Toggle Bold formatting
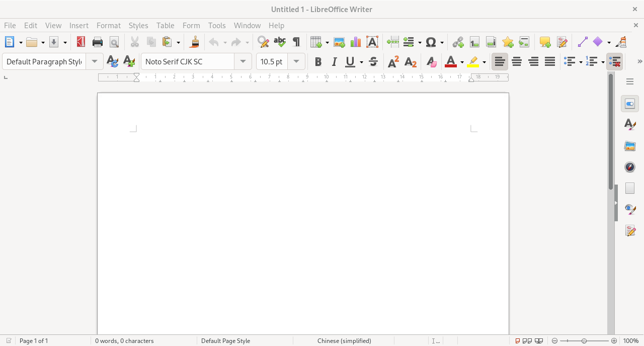The height and width of the screenshot is (346, 644). click(x=318, y=62)
